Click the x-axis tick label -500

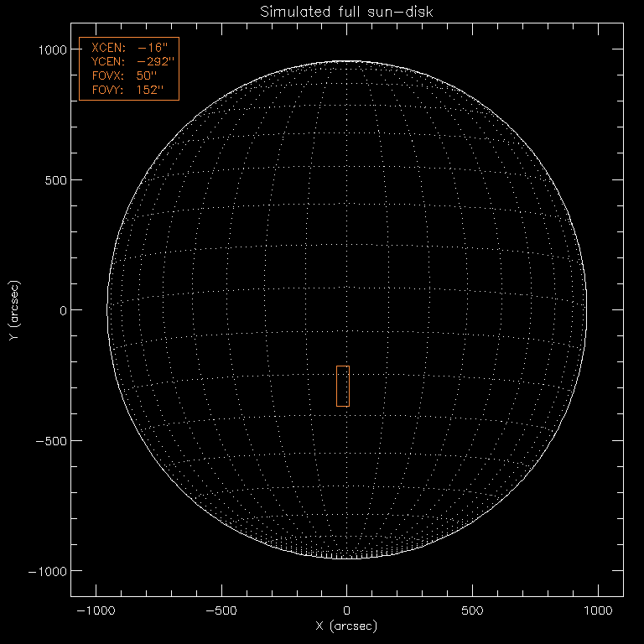click(221, 611)
